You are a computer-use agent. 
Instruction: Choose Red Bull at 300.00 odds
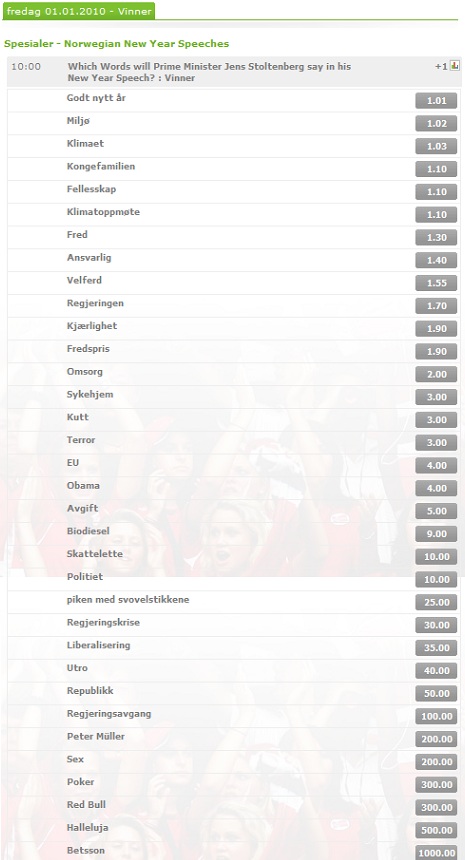pos(436,807)
